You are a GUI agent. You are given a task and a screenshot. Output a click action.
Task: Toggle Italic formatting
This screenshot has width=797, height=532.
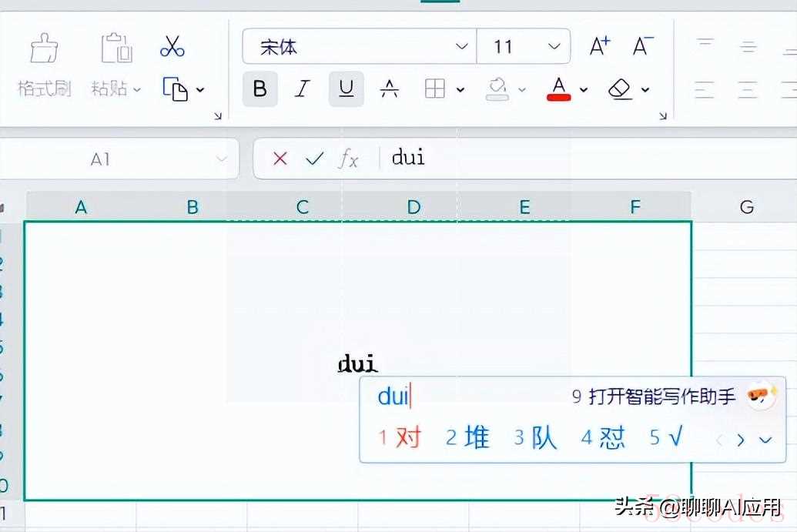(x=303, y=89)
